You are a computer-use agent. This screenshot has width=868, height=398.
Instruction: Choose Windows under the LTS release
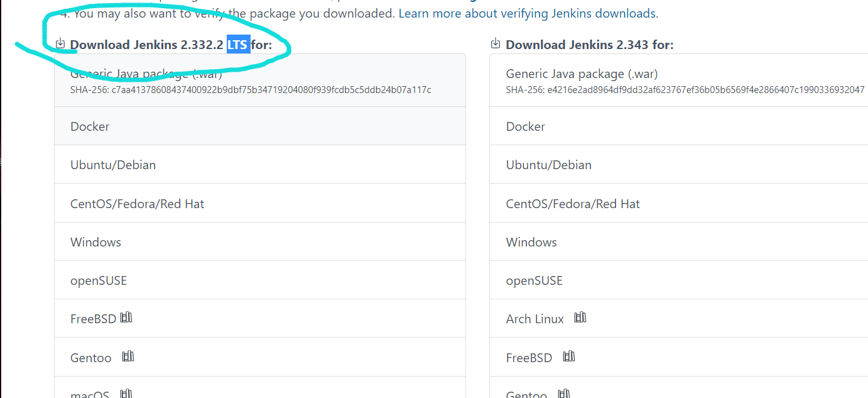point(260,242)
